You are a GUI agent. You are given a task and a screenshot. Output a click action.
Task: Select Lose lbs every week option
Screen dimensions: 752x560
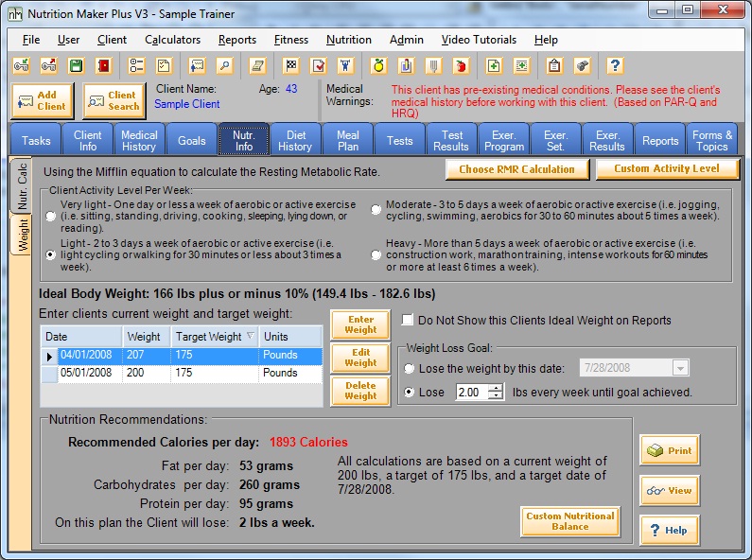pyautogui.click(x=409, y=393)
